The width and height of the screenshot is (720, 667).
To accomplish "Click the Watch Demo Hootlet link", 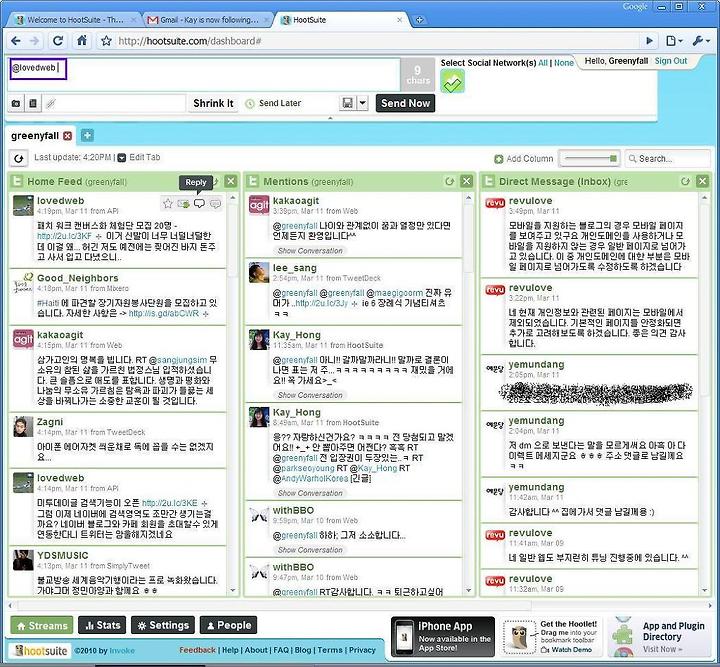I will 568,650.
